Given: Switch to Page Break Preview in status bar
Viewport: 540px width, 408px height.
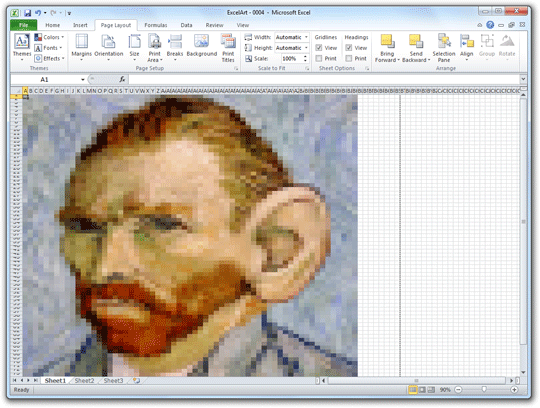Looking at the screenshot, I should coord(431,390).
